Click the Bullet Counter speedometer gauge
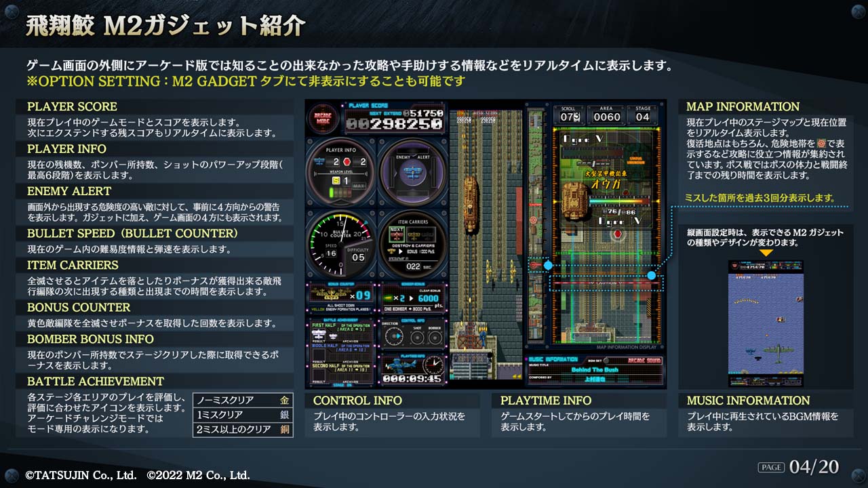The height and width of the screenshot is (488, 868). pyautogui.click(x=340, y=243)
